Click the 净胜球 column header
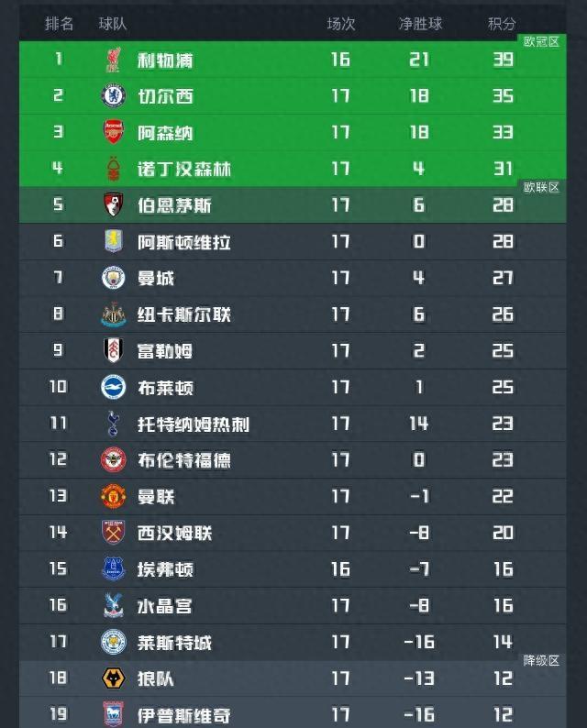The image size is (587, 728). [x=419, y=24]
